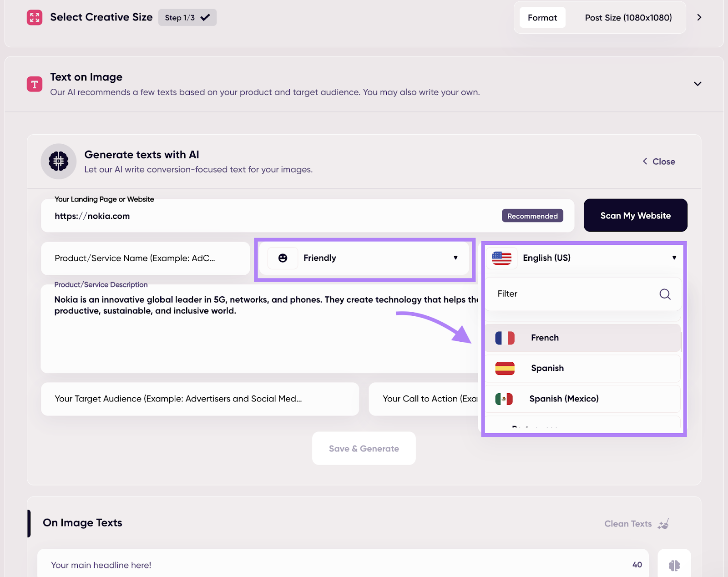Viewport: 728px width, 577px height.
Task: Collapse the Text on Image section chevron
Action: (x=698, y=84)
